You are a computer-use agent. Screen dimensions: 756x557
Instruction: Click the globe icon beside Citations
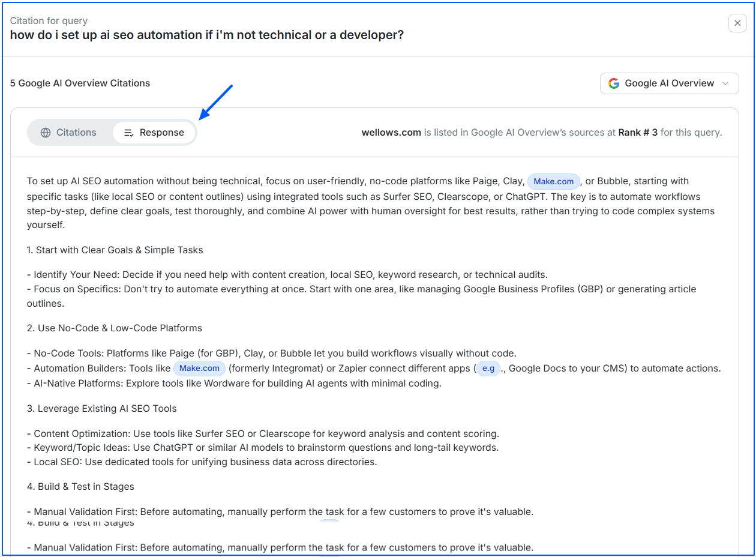coord(46,133)
